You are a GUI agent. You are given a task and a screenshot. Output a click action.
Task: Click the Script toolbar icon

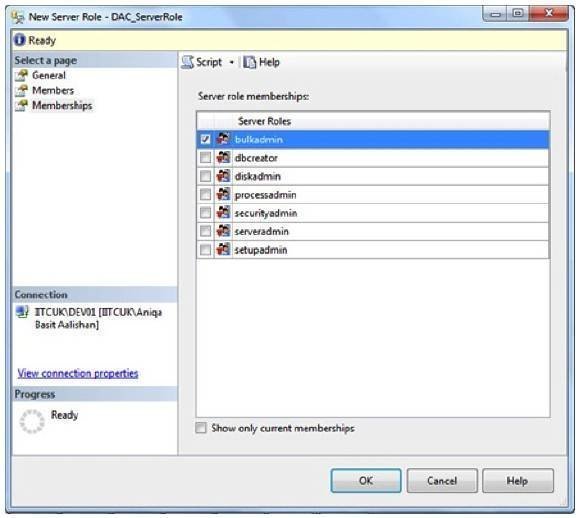(188, 62)
